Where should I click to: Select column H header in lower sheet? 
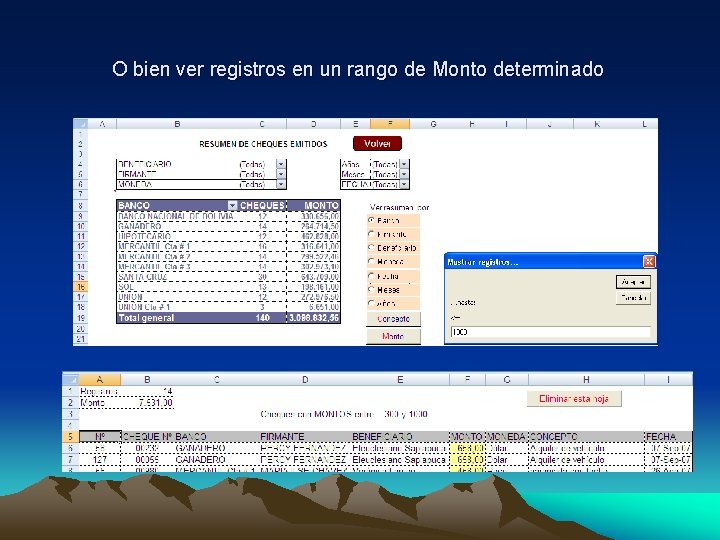tap(586, 380)
